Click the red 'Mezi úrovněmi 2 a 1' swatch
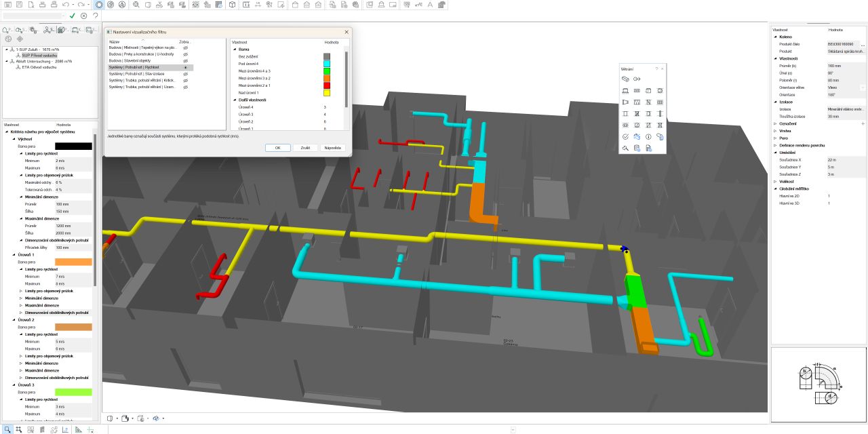This screenshot has height=434, width=868. tap(327, 85)
